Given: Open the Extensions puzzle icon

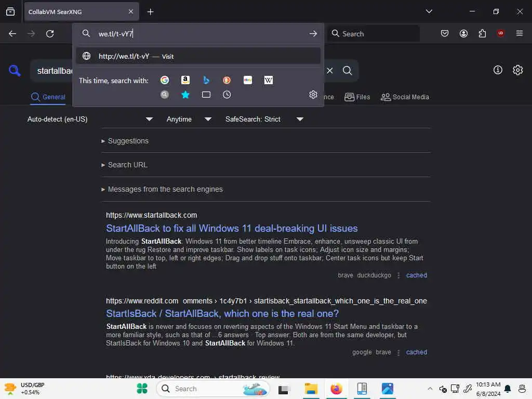Looking at the screenshot, I should point(482,33).
